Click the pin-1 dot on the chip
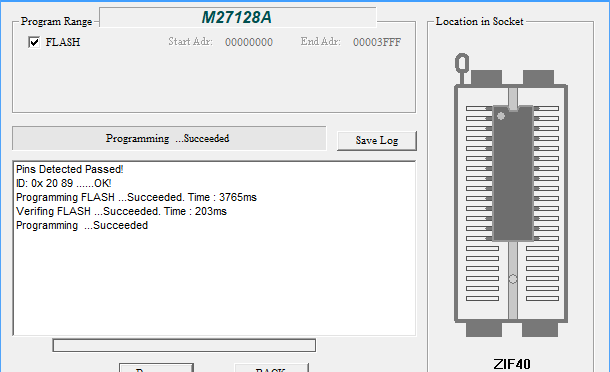Viewport: 610px width, 372px height. coord(501,116)
